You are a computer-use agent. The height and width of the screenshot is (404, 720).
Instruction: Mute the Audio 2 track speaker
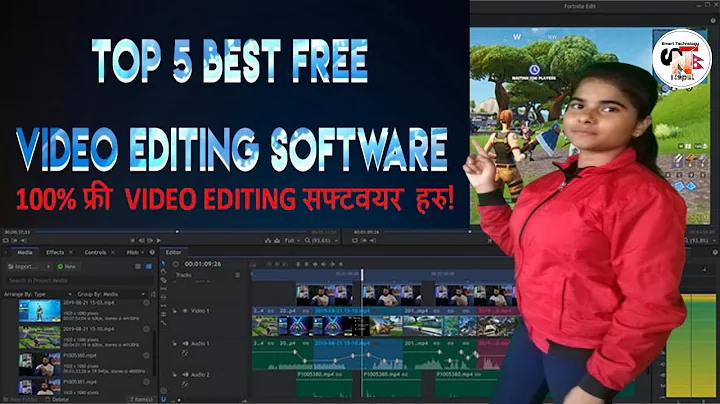[185, 375]
